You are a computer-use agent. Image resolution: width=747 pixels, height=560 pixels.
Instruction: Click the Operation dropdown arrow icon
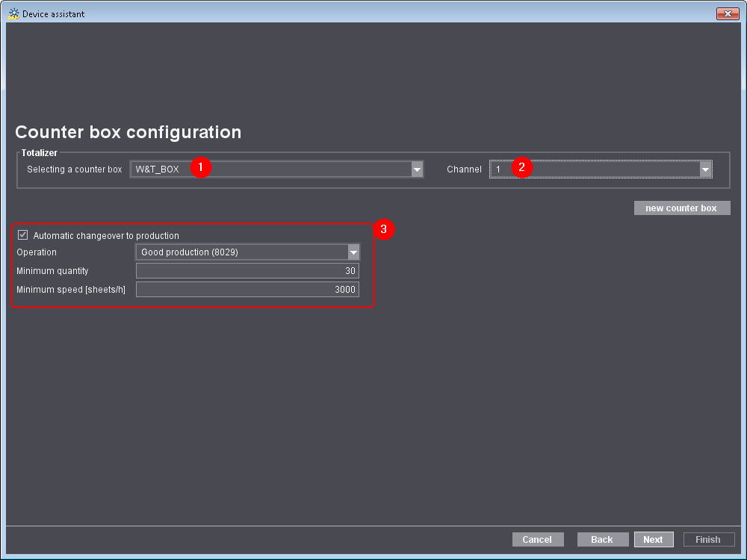[353, 252]
